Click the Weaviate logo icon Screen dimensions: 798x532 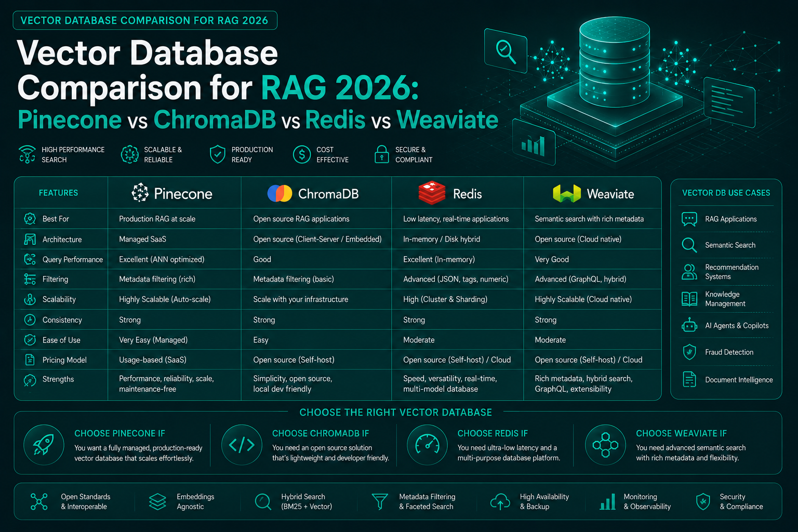[x=567, y=193]
